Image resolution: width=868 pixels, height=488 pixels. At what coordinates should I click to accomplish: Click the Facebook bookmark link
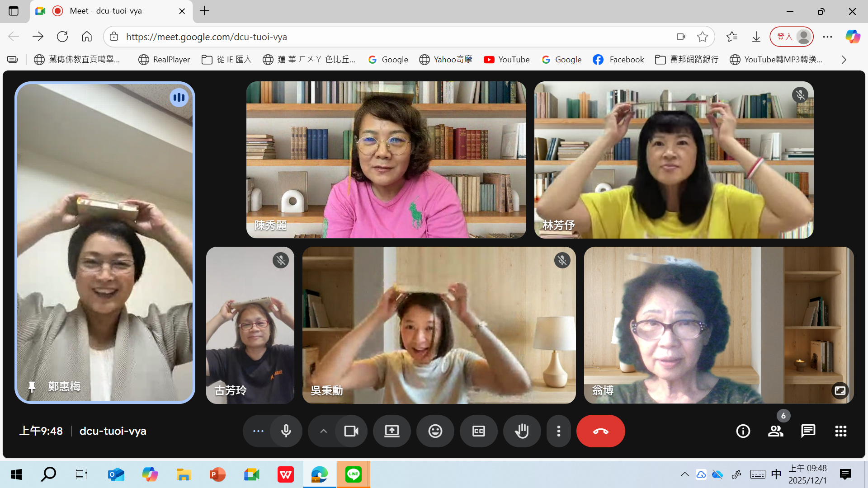[618, 60]
